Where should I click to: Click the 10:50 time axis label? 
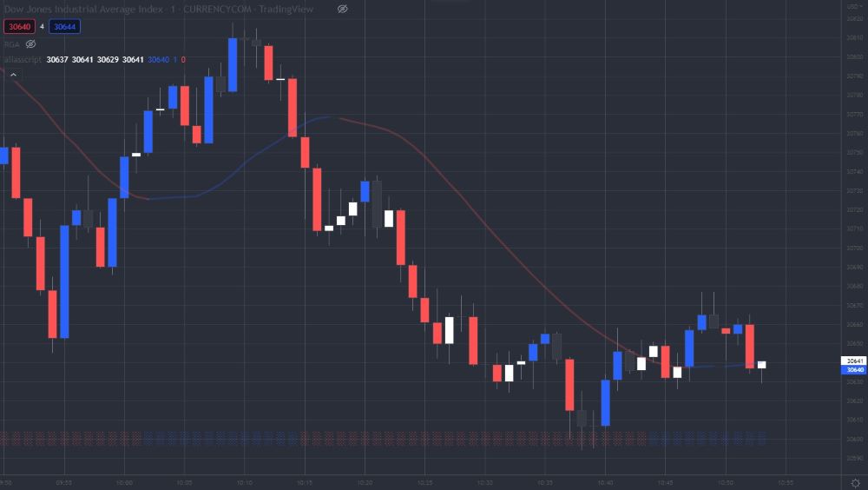point(726,480)
